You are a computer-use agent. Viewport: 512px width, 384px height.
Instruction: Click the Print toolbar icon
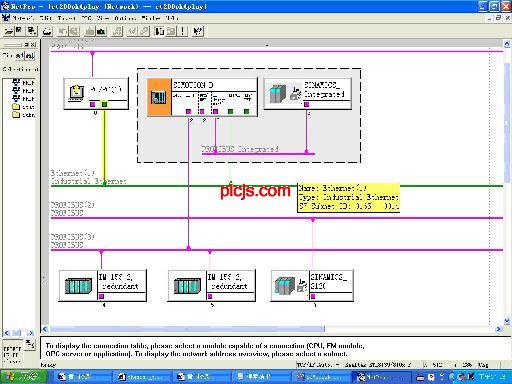point(47,31)
